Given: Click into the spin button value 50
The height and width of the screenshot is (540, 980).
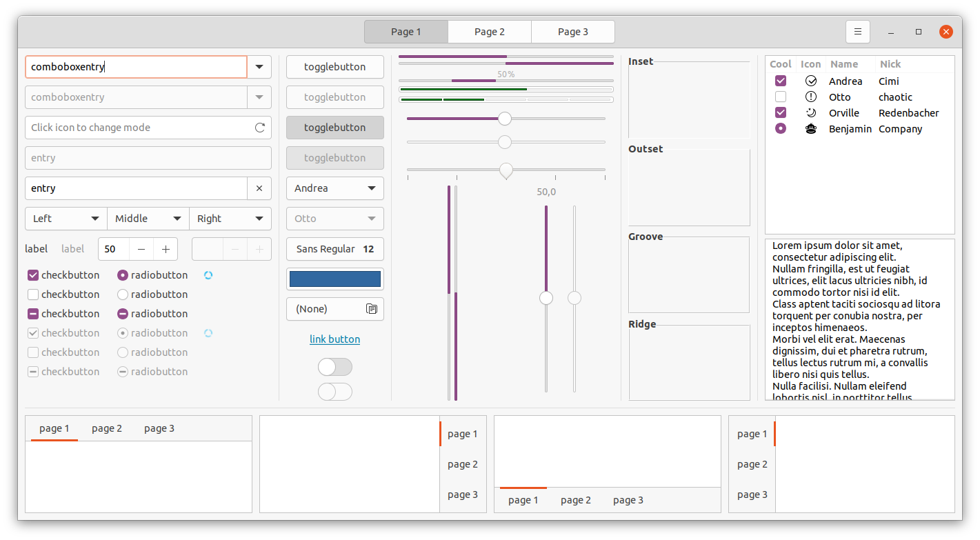Looking at the screenshot, I should (x=114, y=249).
